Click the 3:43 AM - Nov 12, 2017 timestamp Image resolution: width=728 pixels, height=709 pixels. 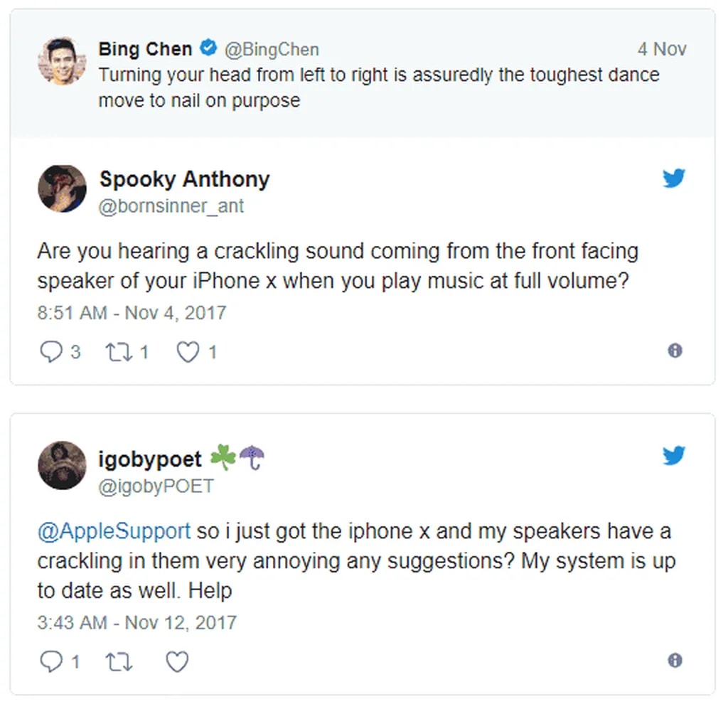(x=136, y=623)
